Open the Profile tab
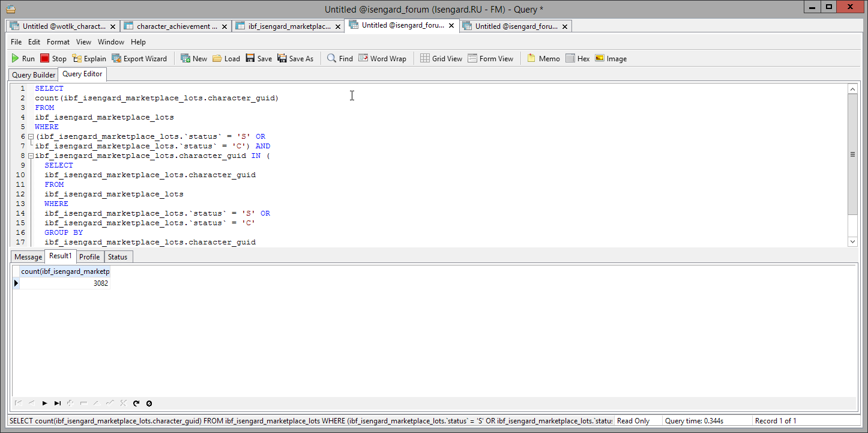868x433 pixels. [89, 257]
